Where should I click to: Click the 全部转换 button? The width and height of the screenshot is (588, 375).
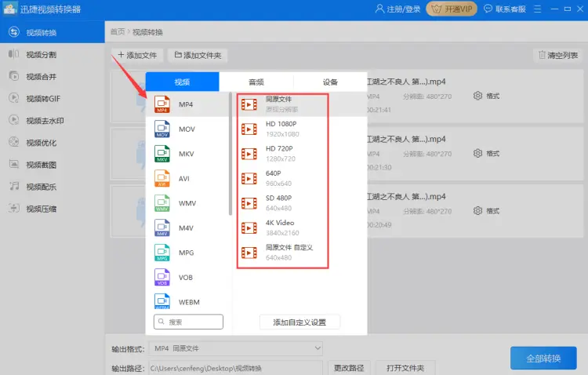(x=543, y=358)
